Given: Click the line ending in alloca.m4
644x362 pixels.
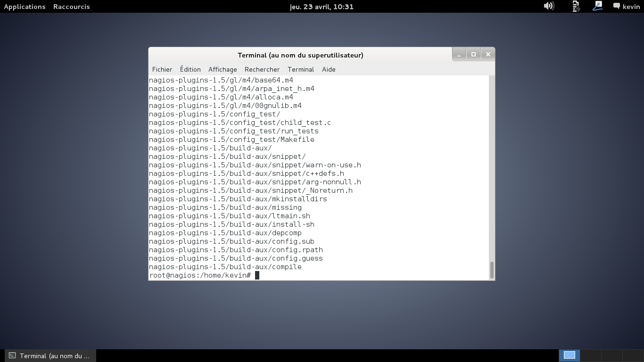Looking at the screenshot, I should pyautogui.click(x=221, y=97).
